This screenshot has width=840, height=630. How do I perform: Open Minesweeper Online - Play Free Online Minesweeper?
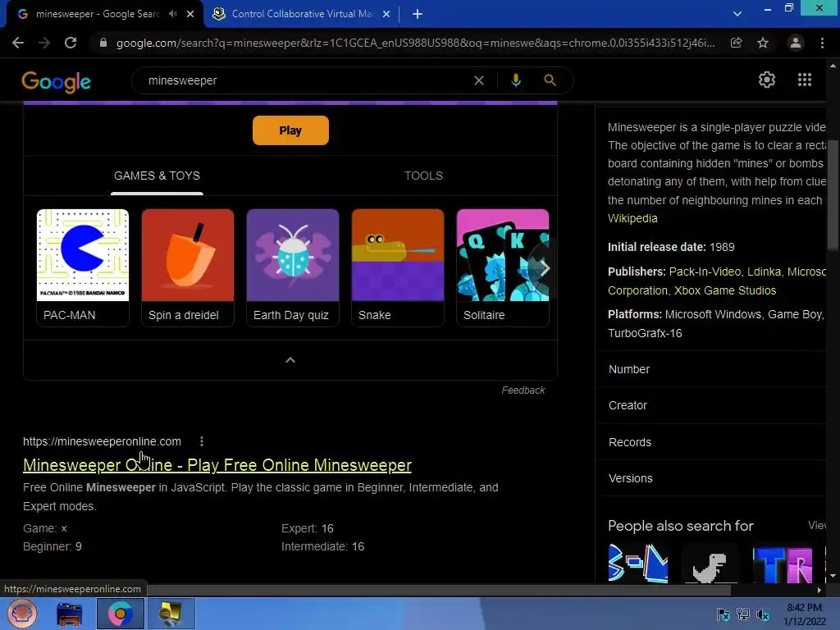pos(217,465)
